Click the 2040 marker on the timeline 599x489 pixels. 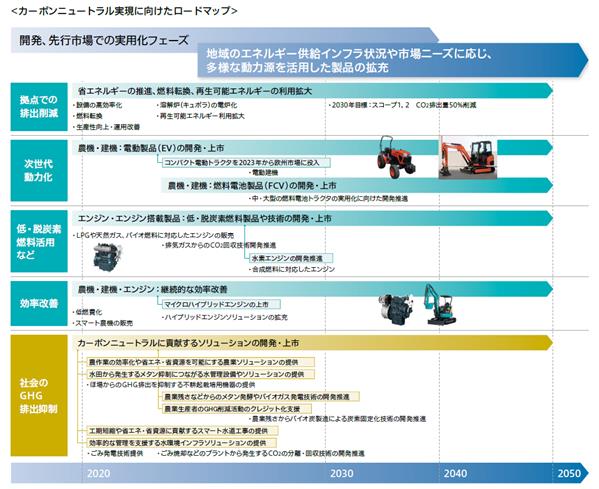455,473
